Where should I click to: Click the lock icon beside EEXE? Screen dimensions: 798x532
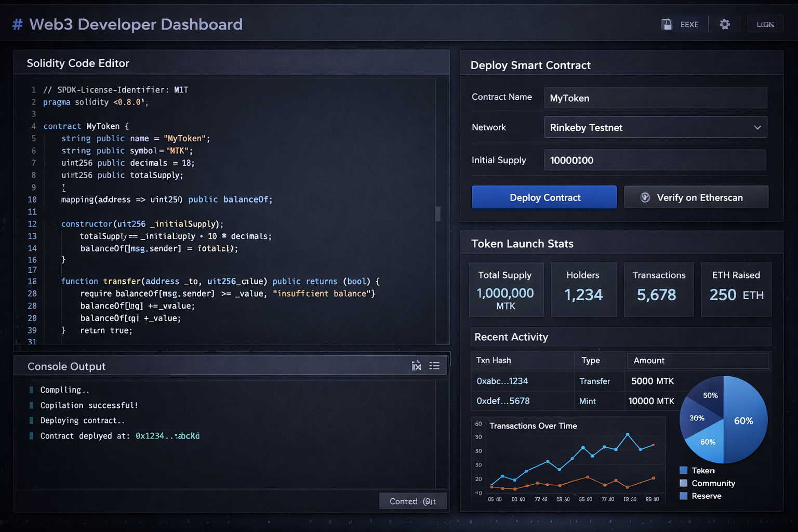[x=667, y=24]
